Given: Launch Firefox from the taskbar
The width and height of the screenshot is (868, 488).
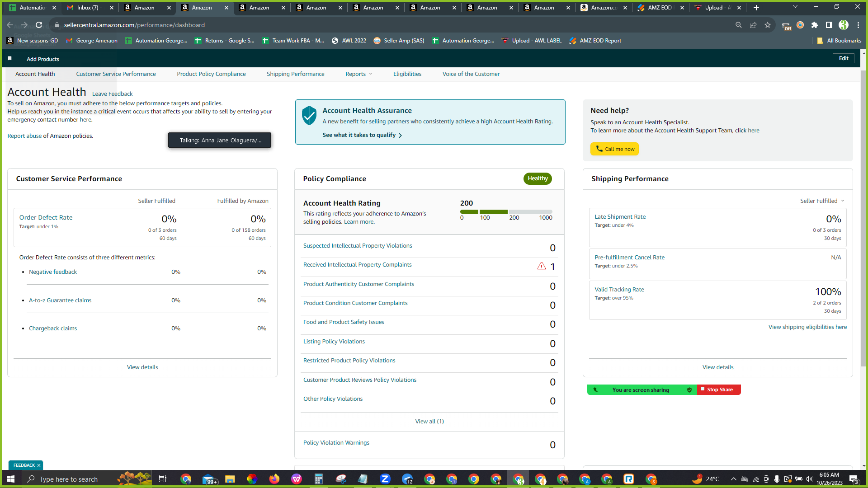Looking at the screenshot, I should (x=274, y=479).
